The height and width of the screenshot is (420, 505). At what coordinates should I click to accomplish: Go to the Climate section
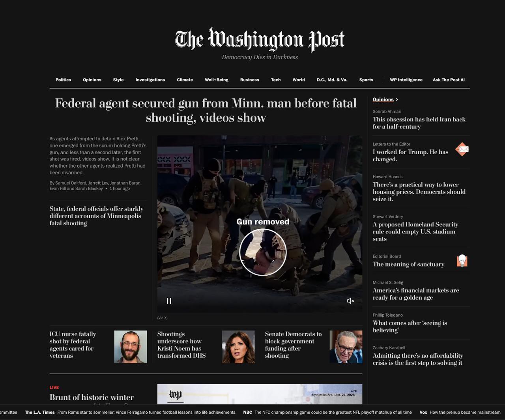tap(185, 80)
